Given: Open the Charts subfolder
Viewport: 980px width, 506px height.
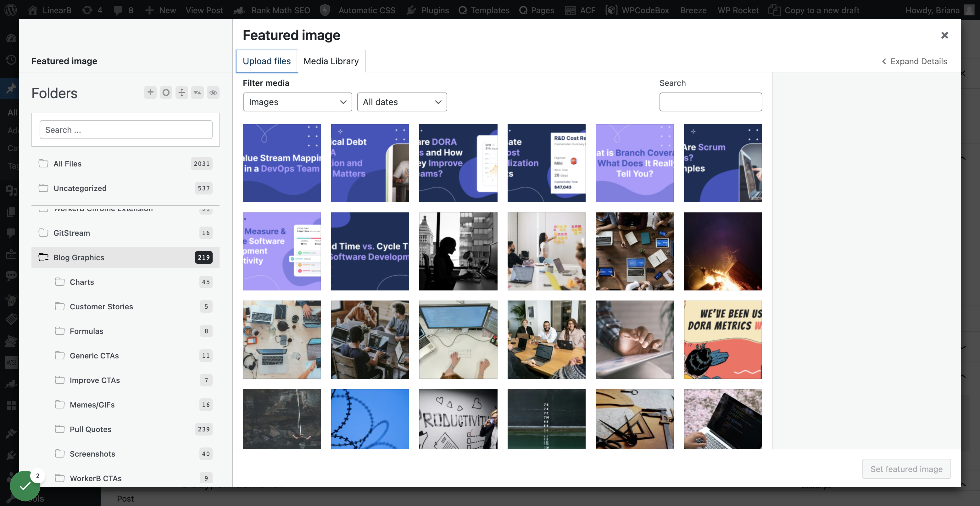Looking at the screenshot, I should (133, 282).
